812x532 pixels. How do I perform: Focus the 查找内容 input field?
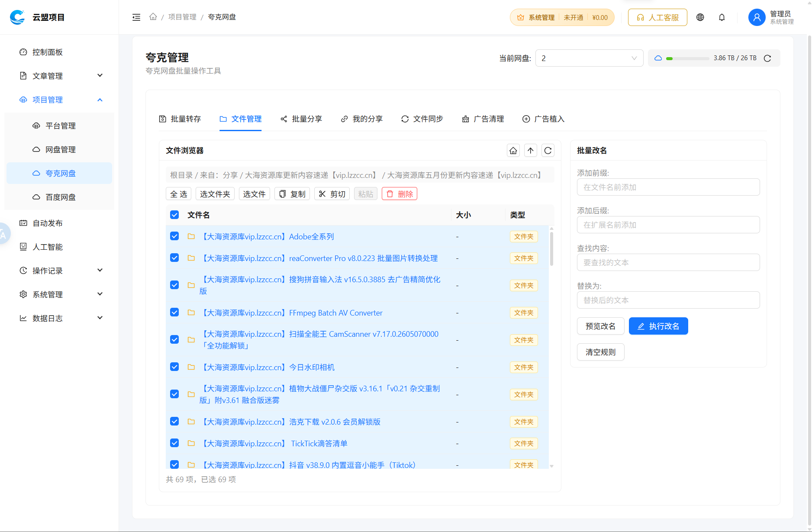pyautogui.click(x=668, y=262)
